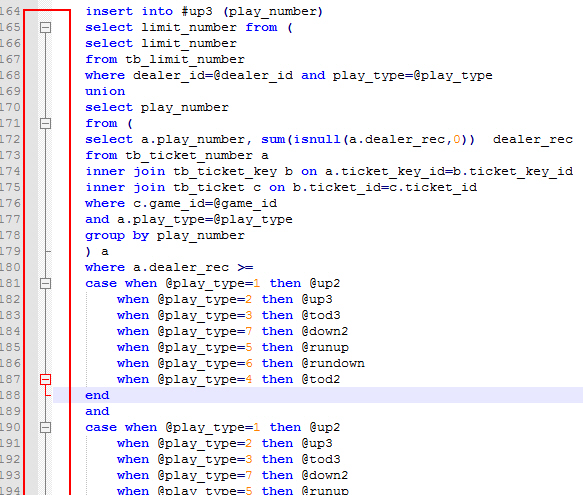Click on 'select limit_number from (' line
The image size is (583, 495).
pyautogui.click(x=189, y=28)
